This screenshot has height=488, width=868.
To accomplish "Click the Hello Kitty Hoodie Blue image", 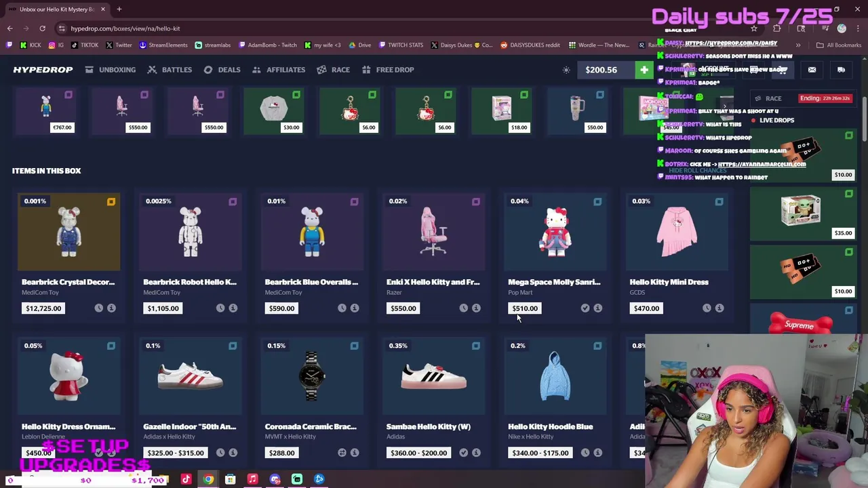I will click(555, 375).
